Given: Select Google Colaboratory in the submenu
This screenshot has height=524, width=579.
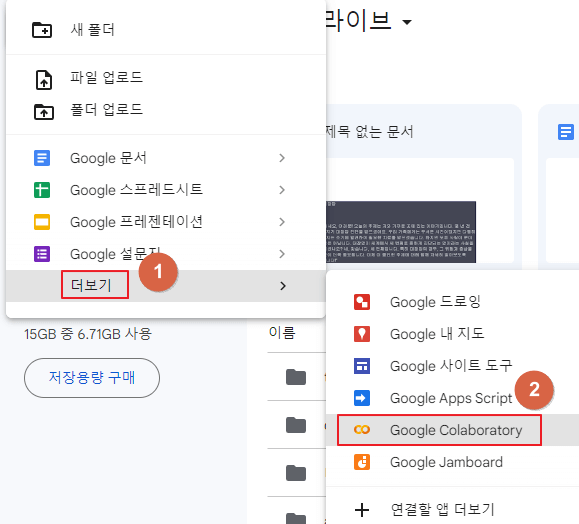Looking at the screenshot, I should click(x=453, y=430).
